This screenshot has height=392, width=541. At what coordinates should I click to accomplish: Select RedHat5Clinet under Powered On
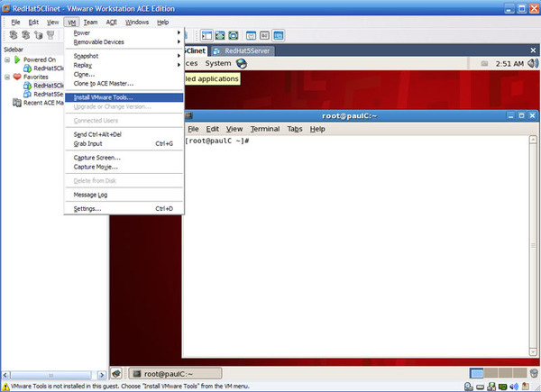(43, 68)
